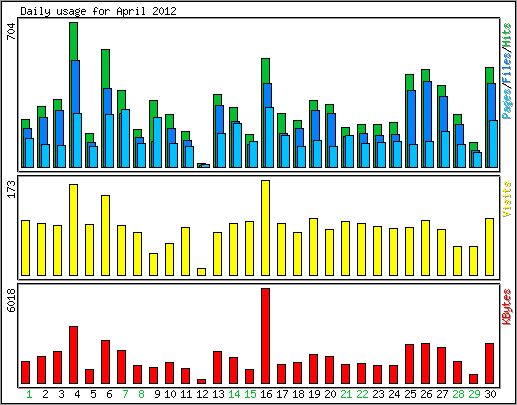Image resolution: width=517 pixels, height=405 pixels.
Task: Click the tallest yellow Visits bar, day 16
Action: point(265,228)
